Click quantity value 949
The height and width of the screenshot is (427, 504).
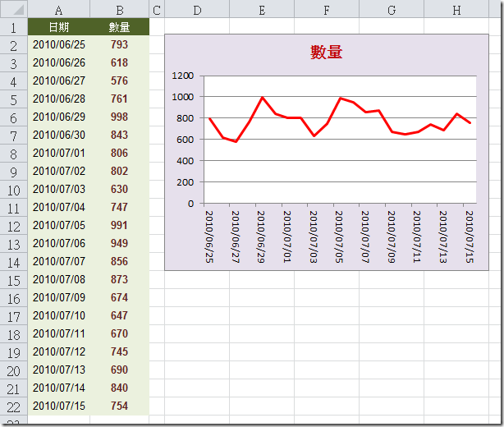[119, 243]
